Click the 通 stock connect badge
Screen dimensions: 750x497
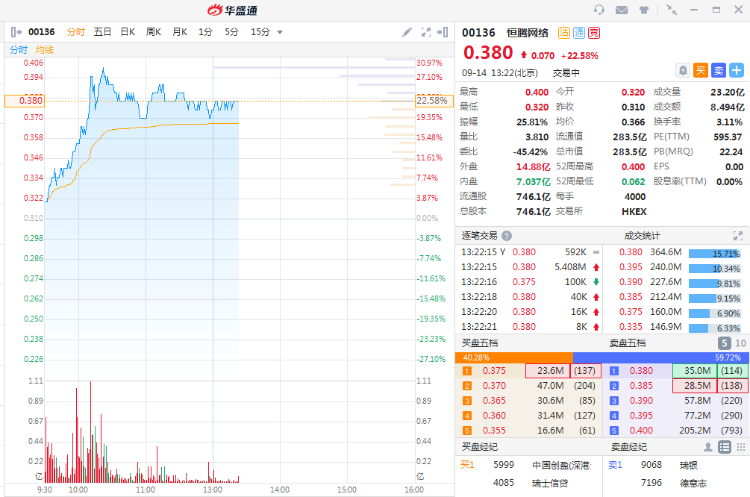(x=579, y=33)
